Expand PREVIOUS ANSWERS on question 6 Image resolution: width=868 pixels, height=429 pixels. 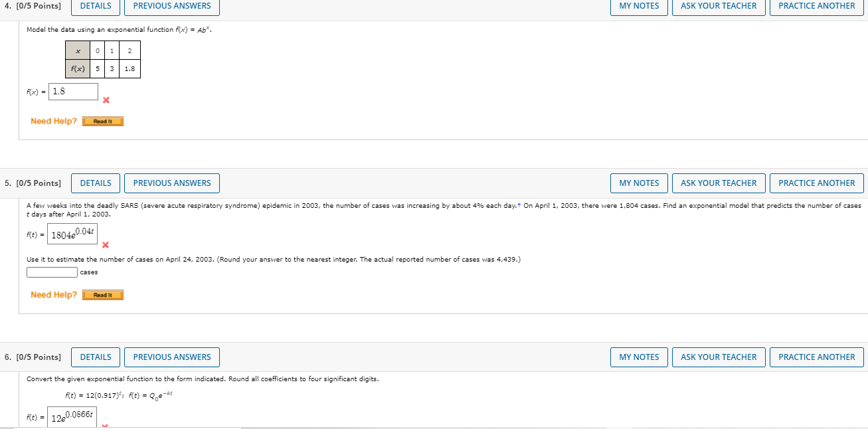(171, 357)
